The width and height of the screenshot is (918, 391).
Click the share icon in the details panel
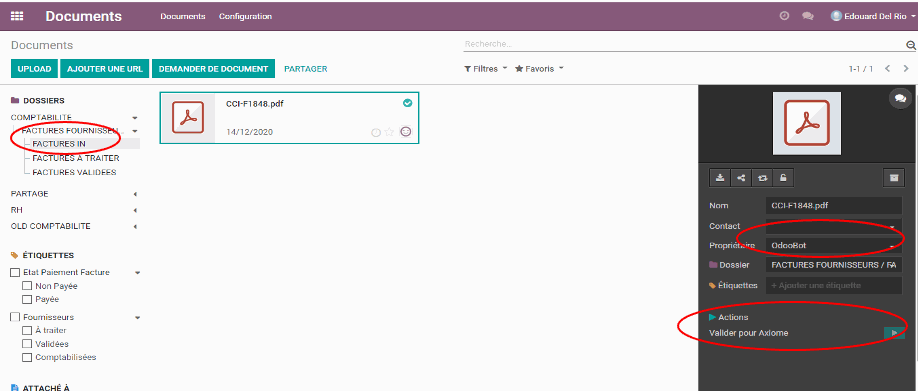741,178
